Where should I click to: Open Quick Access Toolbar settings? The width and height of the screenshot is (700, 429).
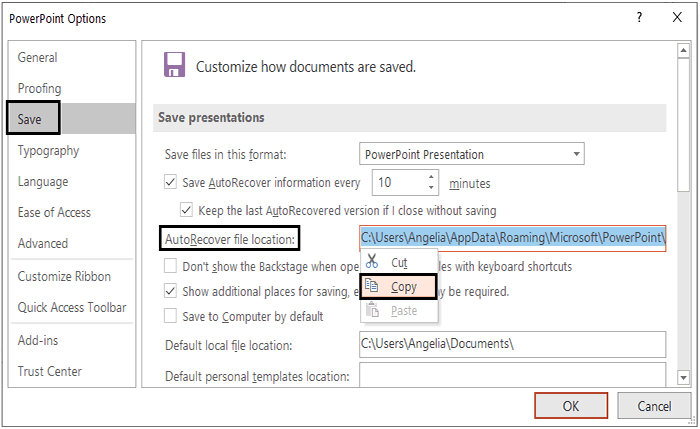coord(72,307)
